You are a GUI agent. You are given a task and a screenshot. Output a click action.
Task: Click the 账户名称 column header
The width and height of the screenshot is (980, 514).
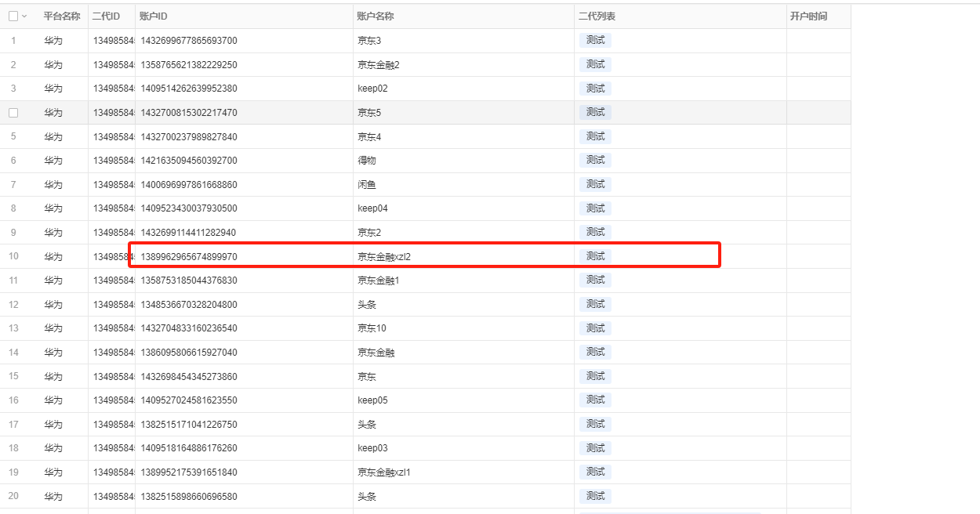point(376,16)
